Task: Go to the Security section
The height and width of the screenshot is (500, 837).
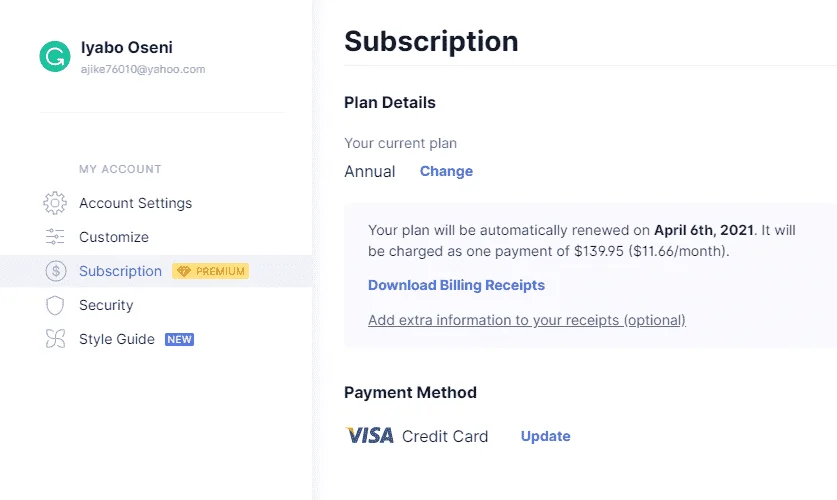Action: [x=106, y=305]
